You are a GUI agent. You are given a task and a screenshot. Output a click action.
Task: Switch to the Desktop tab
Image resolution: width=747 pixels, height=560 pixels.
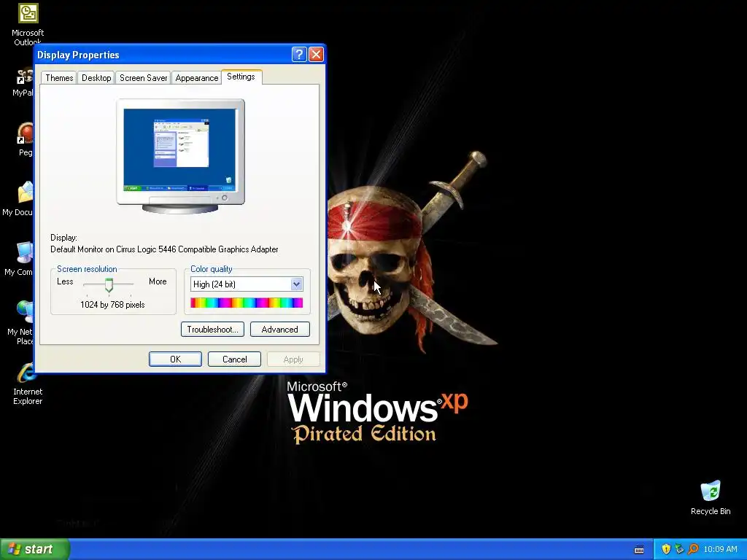(96, 77)
